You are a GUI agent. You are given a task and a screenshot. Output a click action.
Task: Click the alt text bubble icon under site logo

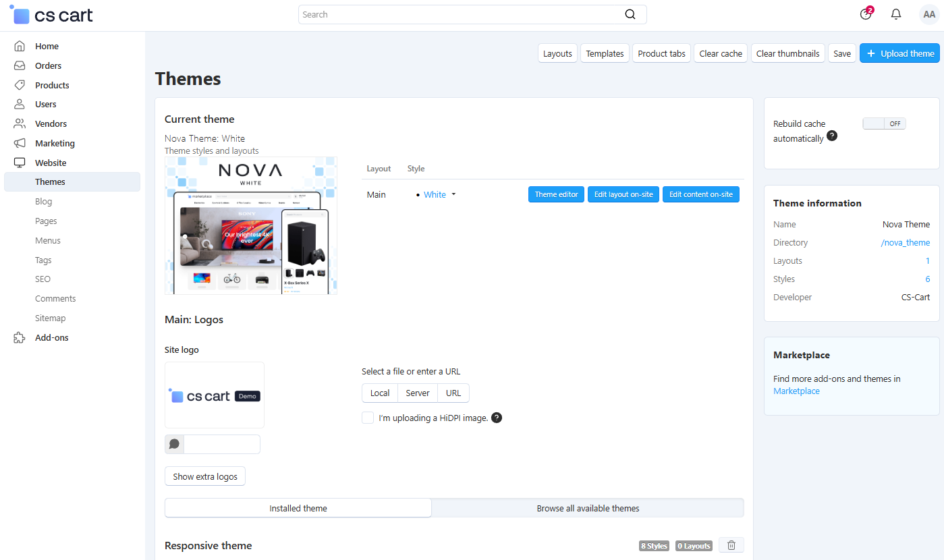click(x=175, y=444)
